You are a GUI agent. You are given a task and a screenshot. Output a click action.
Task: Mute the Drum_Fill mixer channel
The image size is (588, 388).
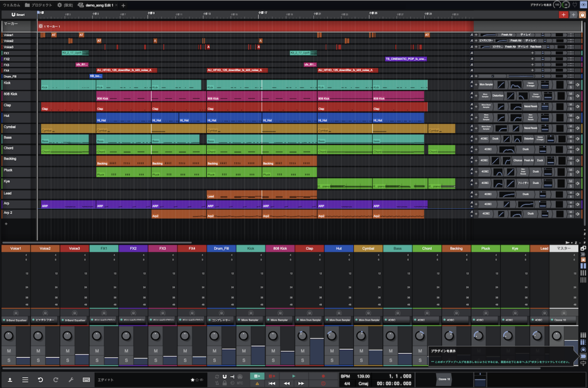(x=214, y=350)
